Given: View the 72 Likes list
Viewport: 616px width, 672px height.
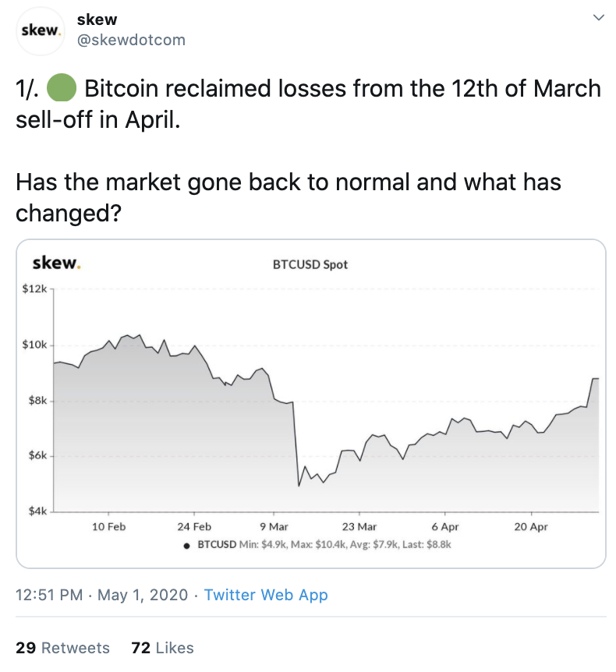Looking at the screenshot, I should pos(162,648).
